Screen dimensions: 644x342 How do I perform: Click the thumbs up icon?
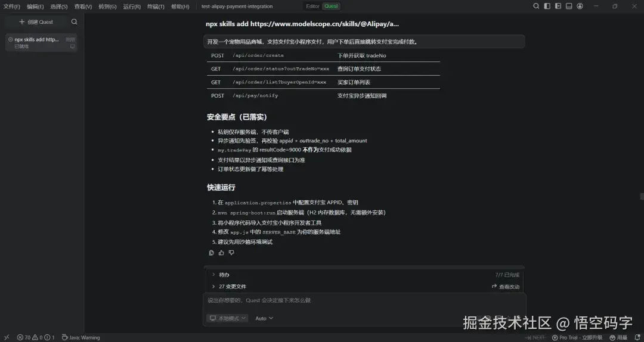[x=221, y=253]
